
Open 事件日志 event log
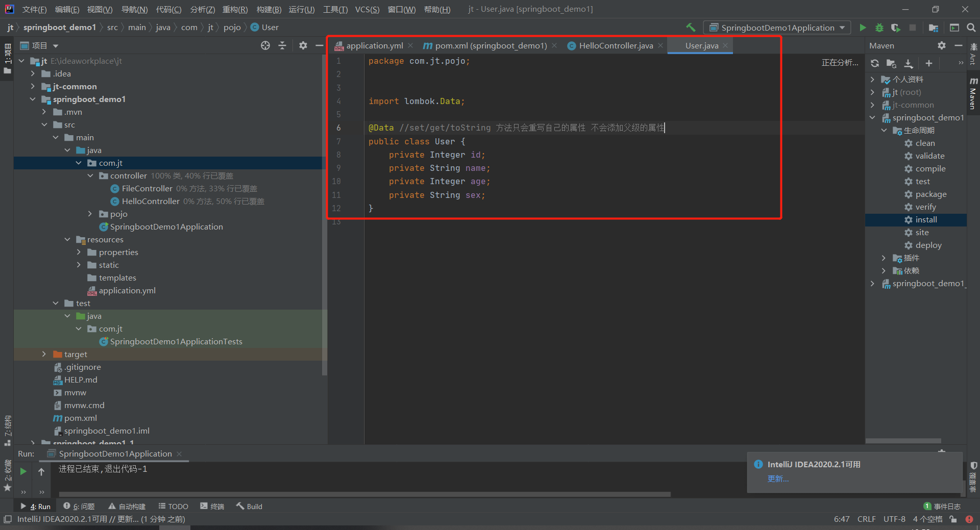coord(942,507)
